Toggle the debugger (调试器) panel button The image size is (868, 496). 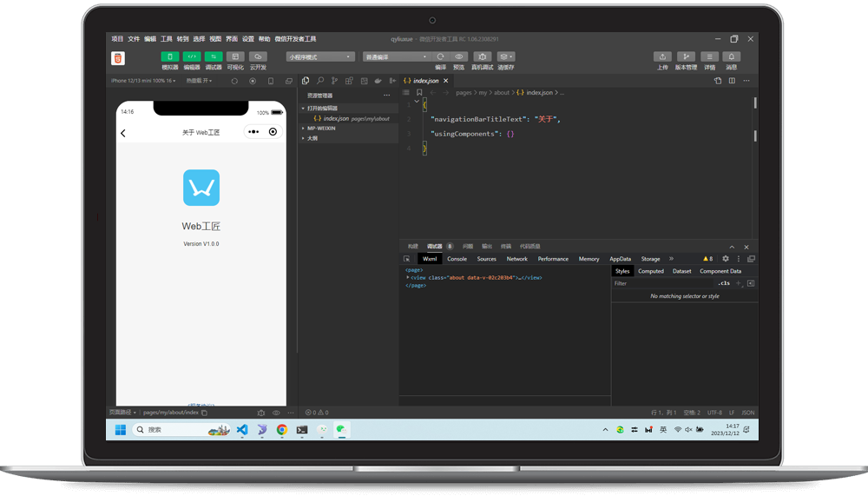coord(214,56)
